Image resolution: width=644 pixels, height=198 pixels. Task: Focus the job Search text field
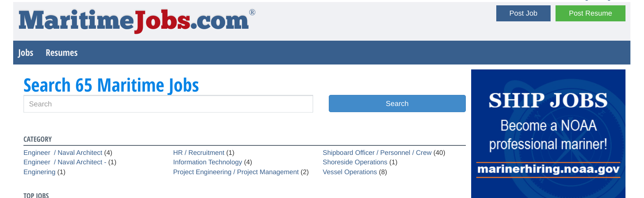click(168, 104)
